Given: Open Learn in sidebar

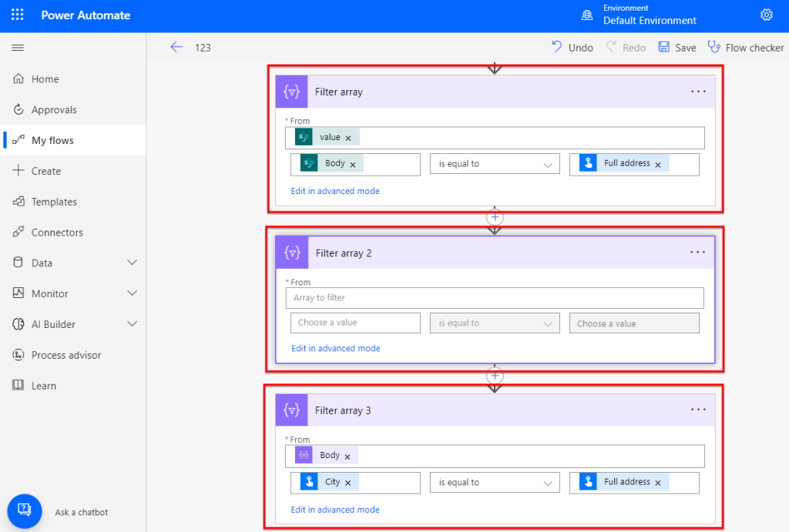Looking at the screenshot, I should click(x=73, y=386).
